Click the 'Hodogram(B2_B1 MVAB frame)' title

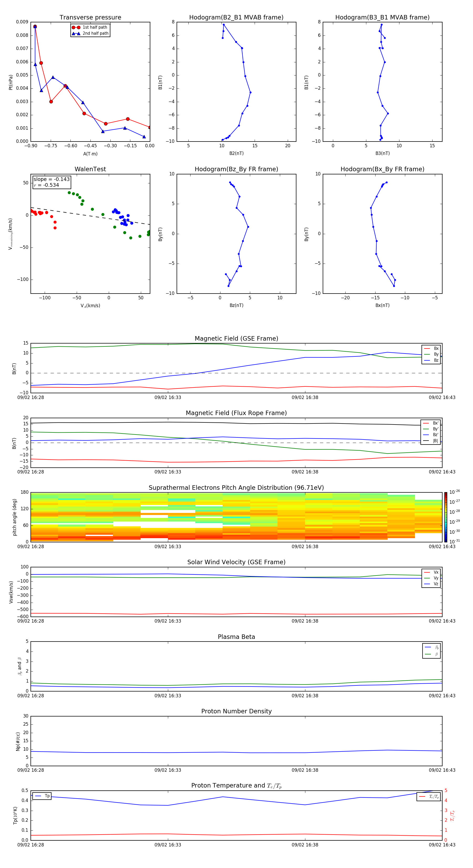coord(236,18)
